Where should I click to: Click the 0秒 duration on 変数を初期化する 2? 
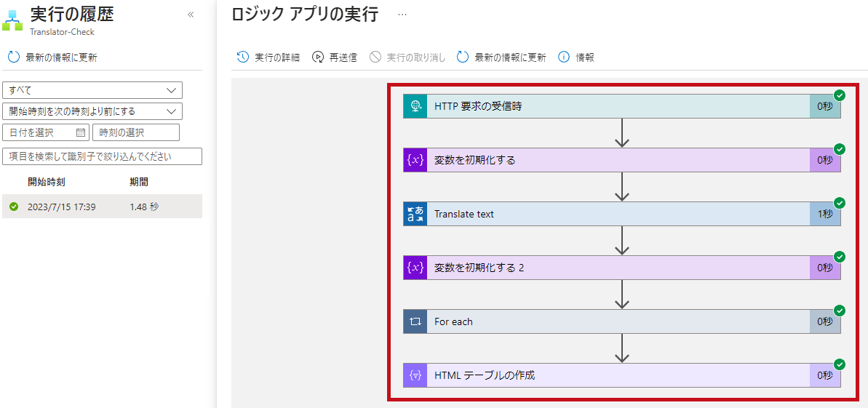click(825, 268)
